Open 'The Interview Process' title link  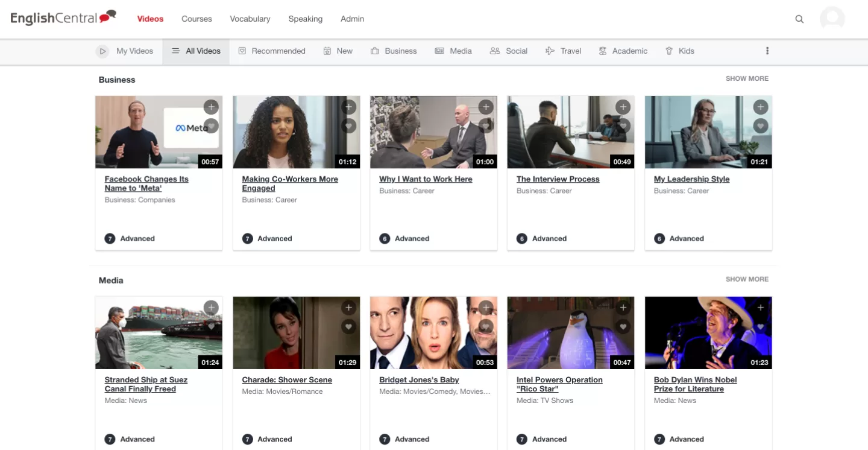tap(558, 179)
